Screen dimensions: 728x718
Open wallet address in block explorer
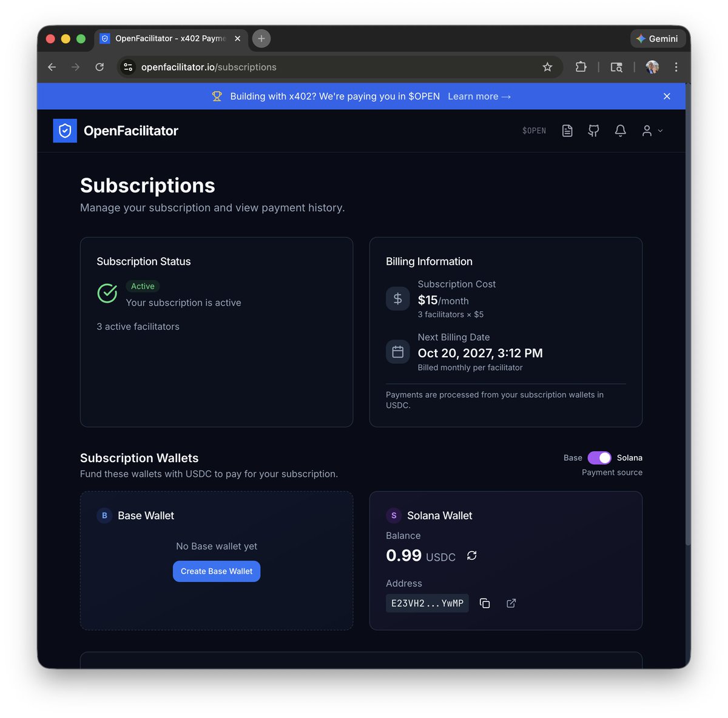click(x=511, y=603)
